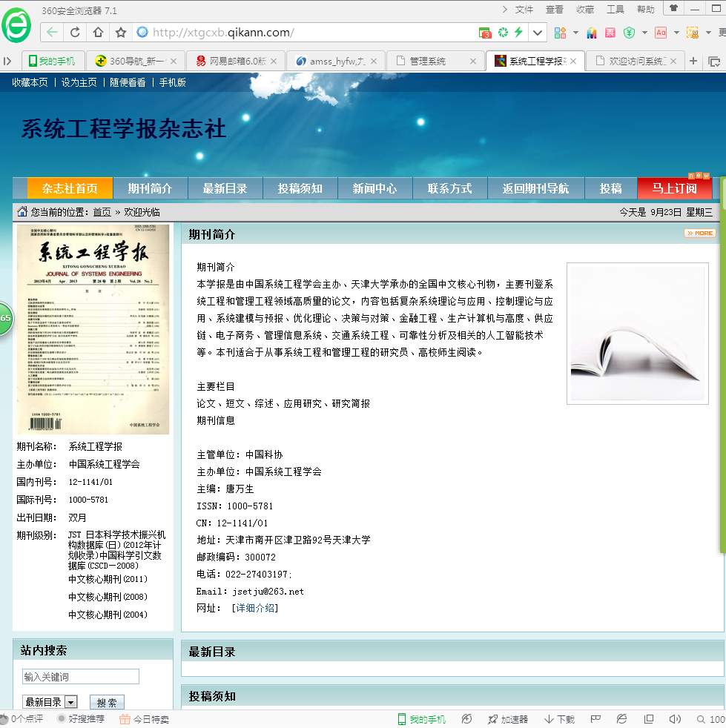Click the journal cover thumbnail
The height and width of the screenshot is (728, 726).
pos(93,330)
